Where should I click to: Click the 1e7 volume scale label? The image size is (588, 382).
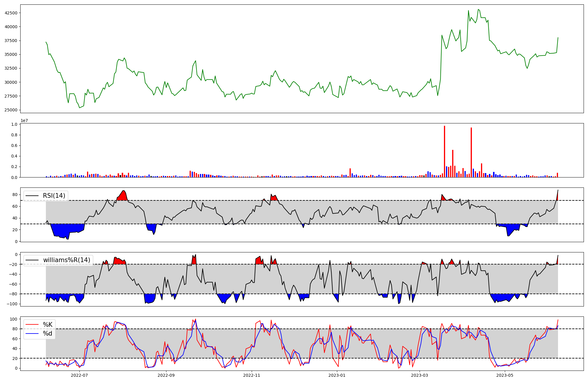24,120
